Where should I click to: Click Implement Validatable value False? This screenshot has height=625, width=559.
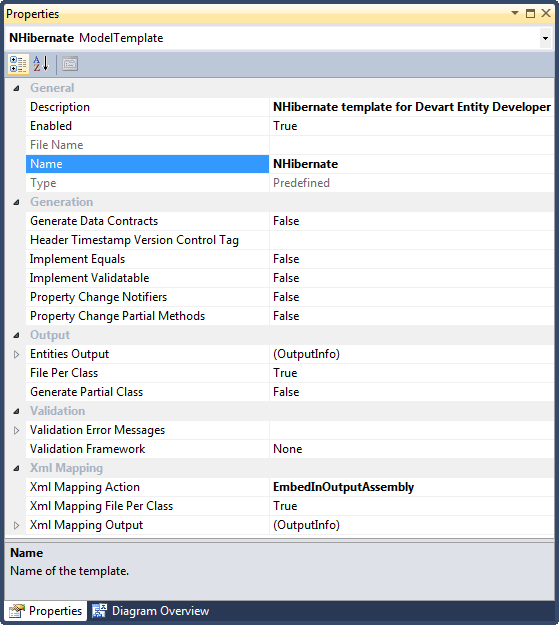[286, 278]
